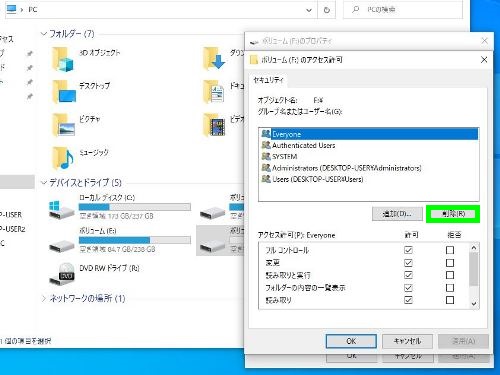Click the Remove (削除) button
Image resolution: width=500 pixels, height=375 pixels.
point(453,214)
